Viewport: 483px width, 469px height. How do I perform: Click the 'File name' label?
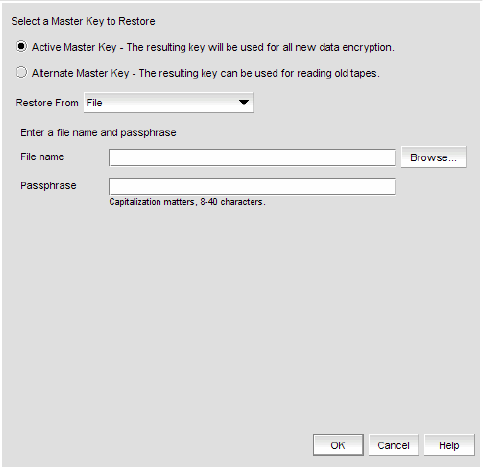click(42, 157)
